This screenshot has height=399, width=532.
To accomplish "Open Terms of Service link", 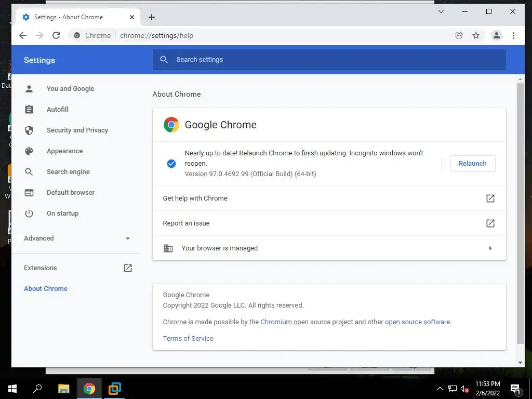I will click(x=188, y=339).
